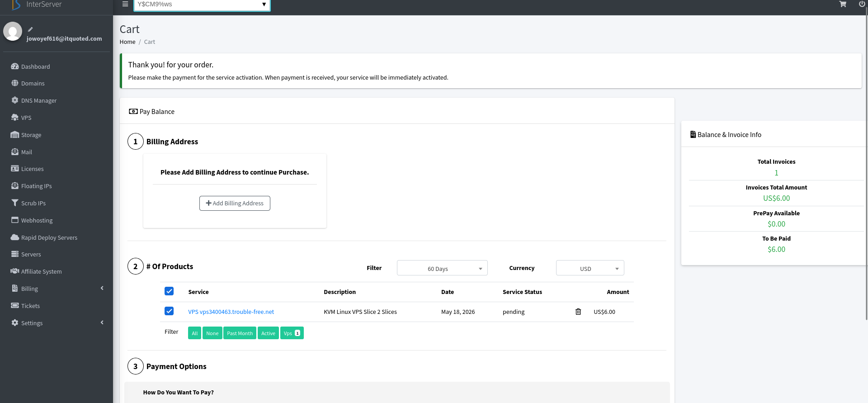Open Domains menu item

(x=33, y=83)
